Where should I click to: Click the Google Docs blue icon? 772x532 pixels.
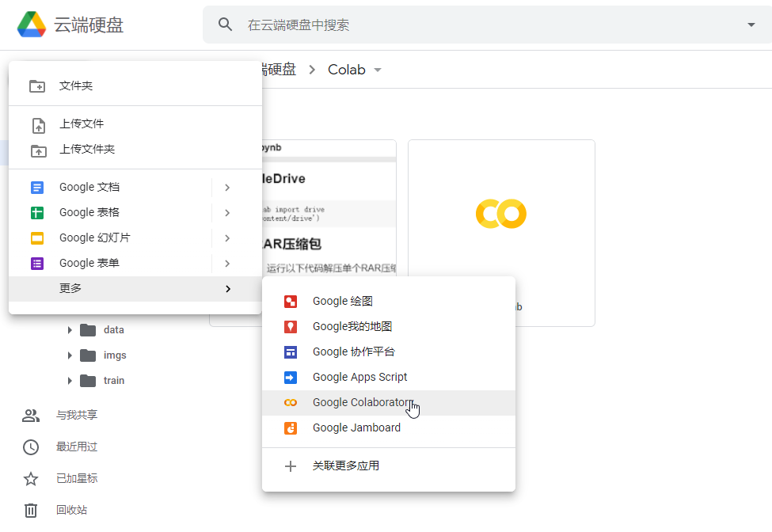pos(37,188)
